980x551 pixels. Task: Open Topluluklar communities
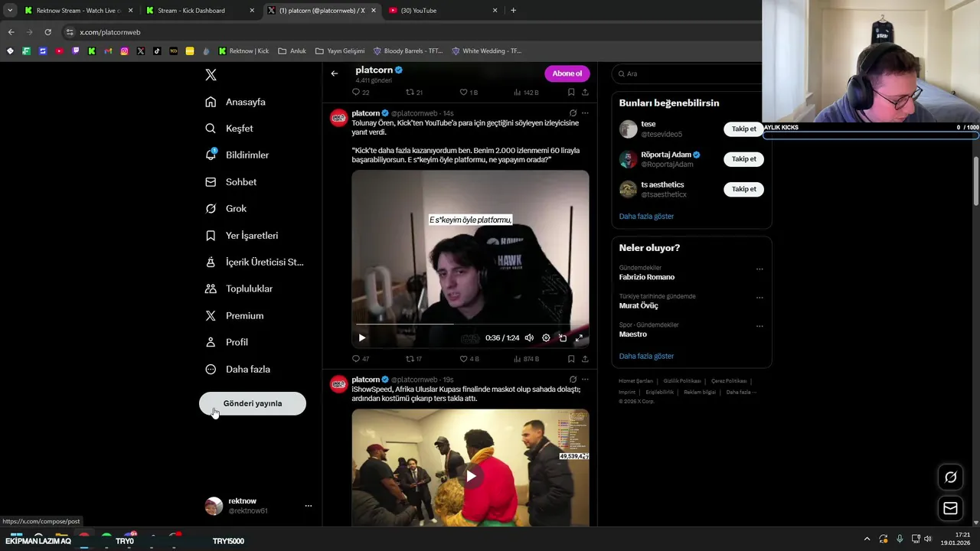[x=239, y=289]
